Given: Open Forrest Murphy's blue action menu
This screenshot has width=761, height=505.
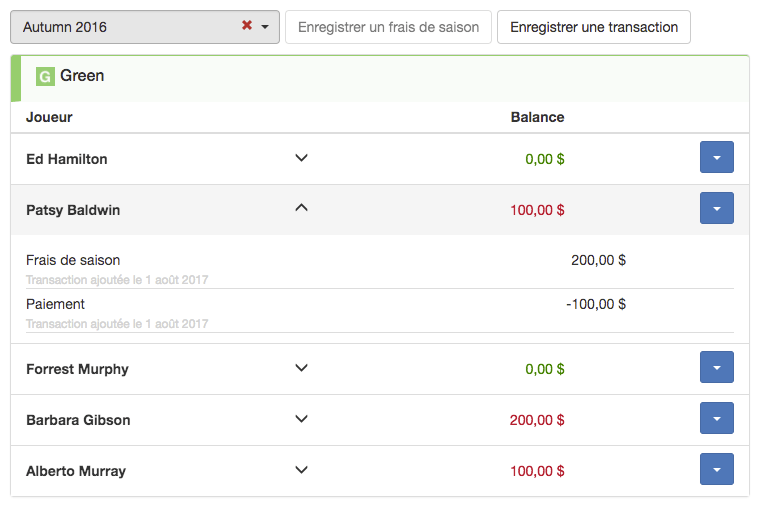Looking at the screenshot, I should tap(716, 367).
